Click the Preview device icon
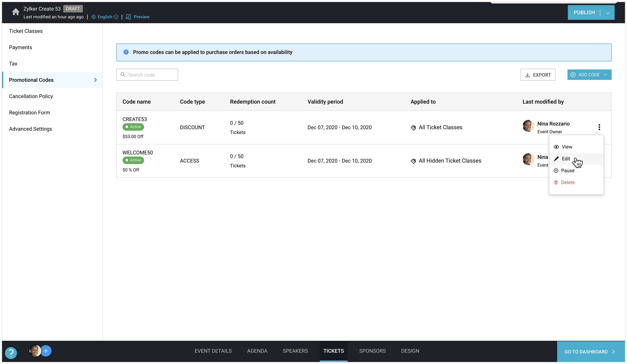This screenshot has width=627, height=364. (x=128, y=17)
